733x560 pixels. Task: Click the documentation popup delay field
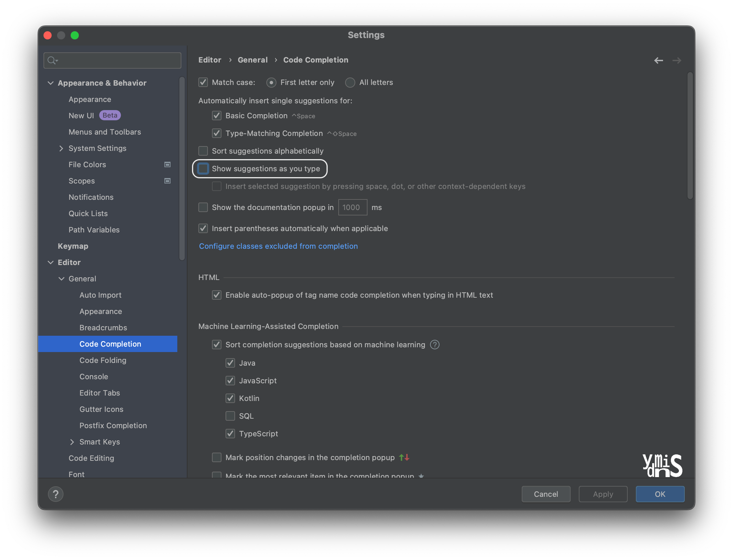[x=352, y=207]
